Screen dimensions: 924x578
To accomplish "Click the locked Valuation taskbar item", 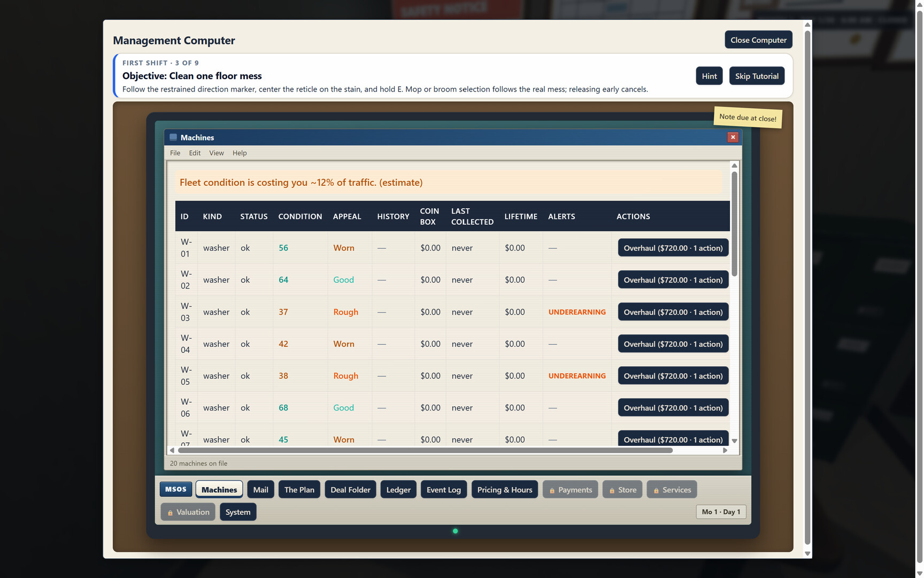I will point(188,512).
